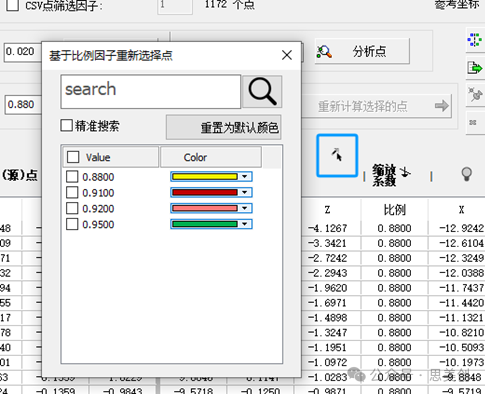Click the X column header

pos(461,210)
